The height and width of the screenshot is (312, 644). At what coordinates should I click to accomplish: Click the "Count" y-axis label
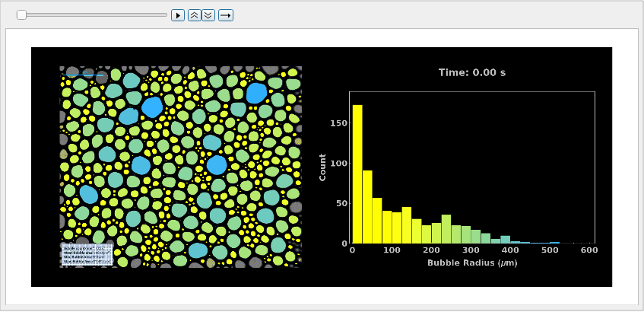pyautogui.click(x=323, y=167)
